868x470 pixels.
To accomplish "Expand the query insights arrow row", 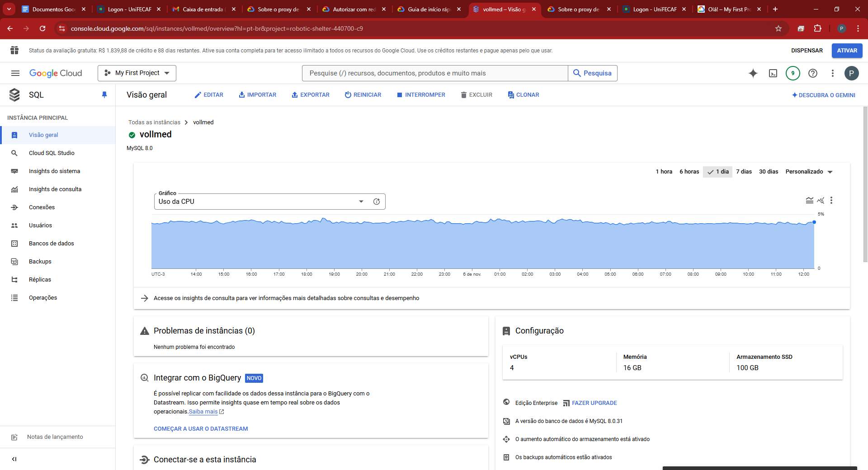I will tap(492, 298).
